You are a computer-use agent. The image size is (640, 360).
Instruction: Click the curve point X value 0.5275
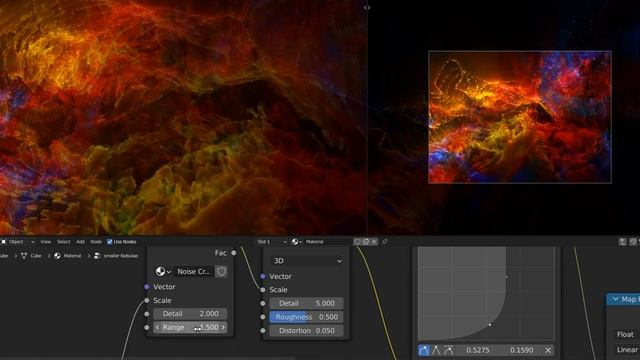(478, 350)
